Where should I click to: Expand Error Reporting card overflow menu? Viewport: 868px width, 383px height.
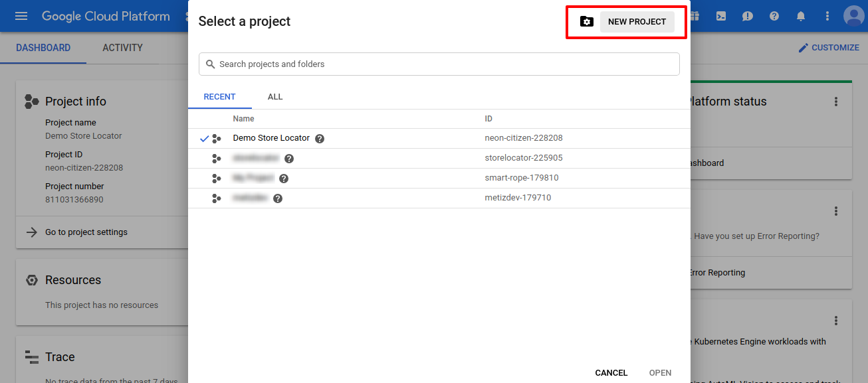[836, 211]
